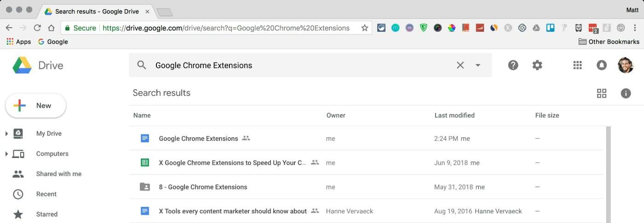Open the Drive help question mark icon
Viewport: 644px width, 223px height.
[x=513, y=65]
